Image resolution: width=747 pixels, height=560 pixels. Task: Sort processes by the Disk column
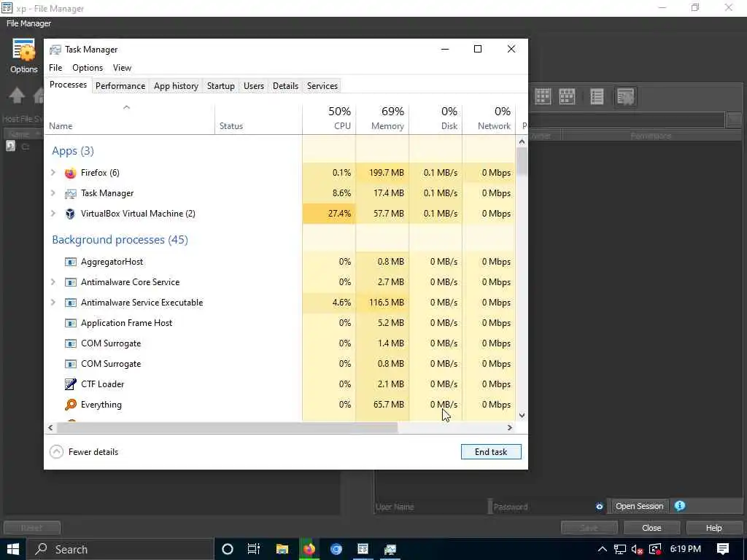coord(436,119)
